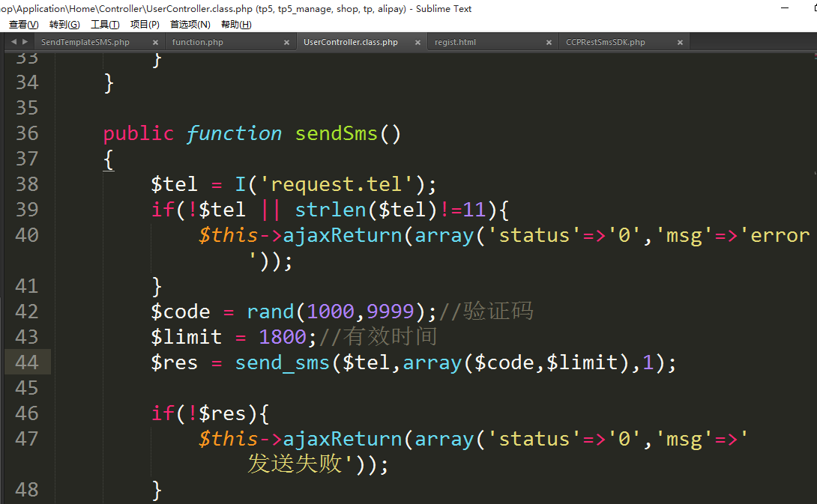This screenshot has height=504, width=817.
Task: Open the 查看(V) menu
Action: pos(23,25)
